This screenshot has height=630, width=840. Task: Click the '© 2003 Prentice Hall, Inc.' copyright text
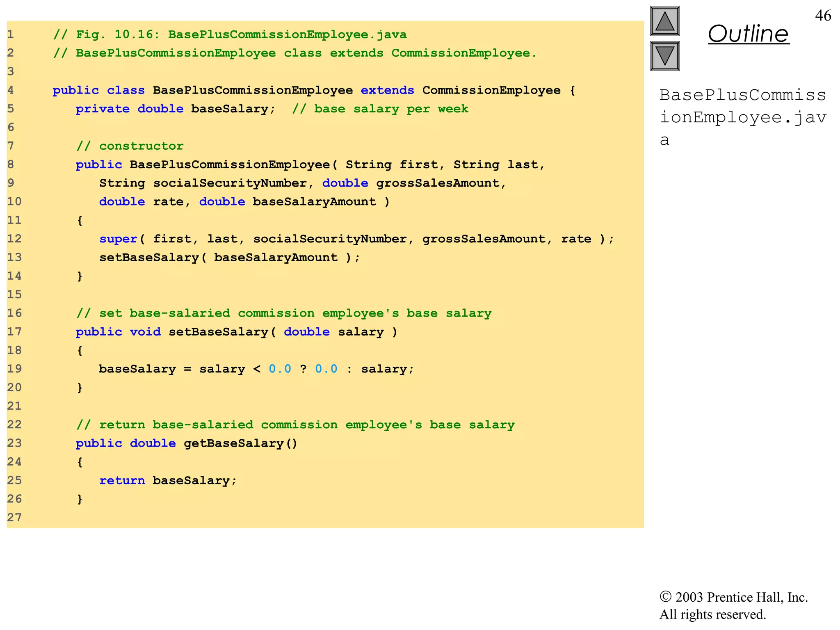[x=734, y=598]
